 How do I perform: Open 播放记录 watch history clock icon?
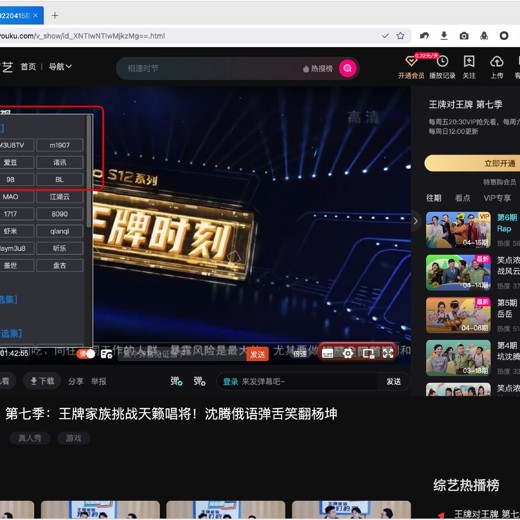(442, 62)
